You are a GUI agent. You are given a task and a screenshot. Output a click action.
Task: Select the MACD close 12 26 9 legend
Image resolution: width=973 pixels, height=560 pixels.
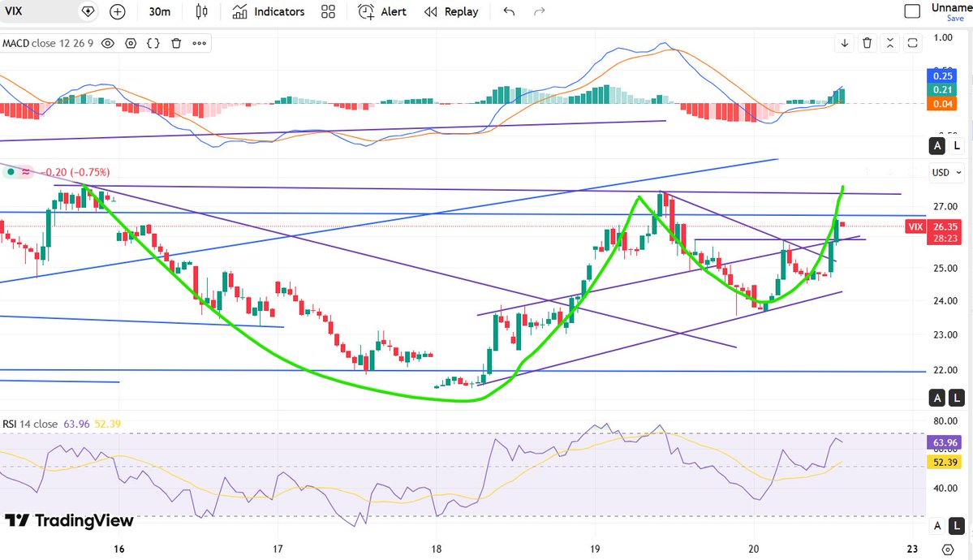tap(48, 44)
